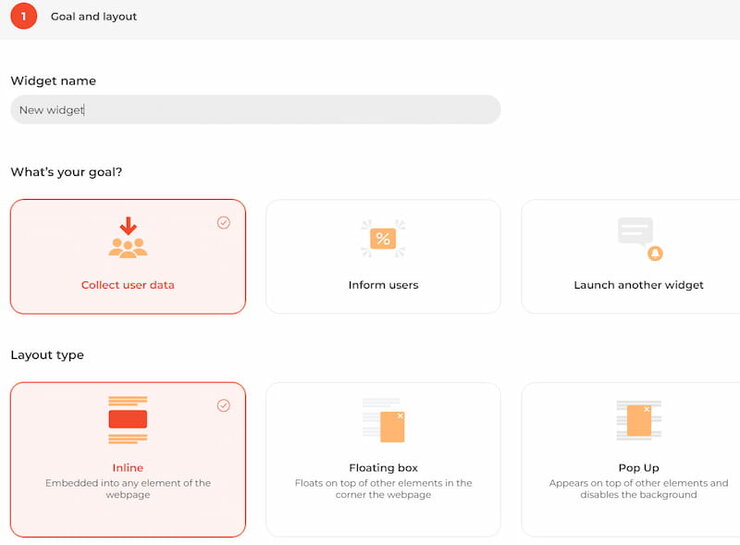Choose the Inform users goal card

pyautogui.click(x=383, y=257)
